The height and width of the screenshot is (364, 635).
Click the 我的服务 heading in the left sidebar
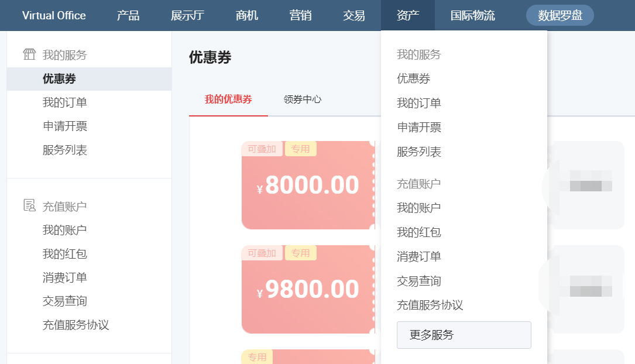coord(65,54)
